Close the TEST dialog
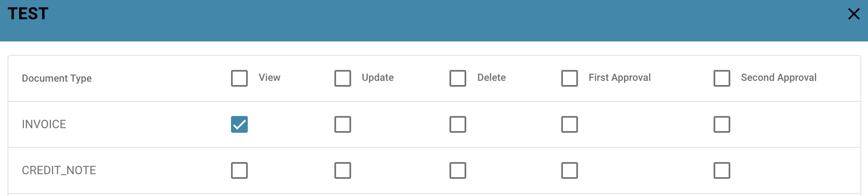Screen dimensions: 868x196 coord(854,14)
